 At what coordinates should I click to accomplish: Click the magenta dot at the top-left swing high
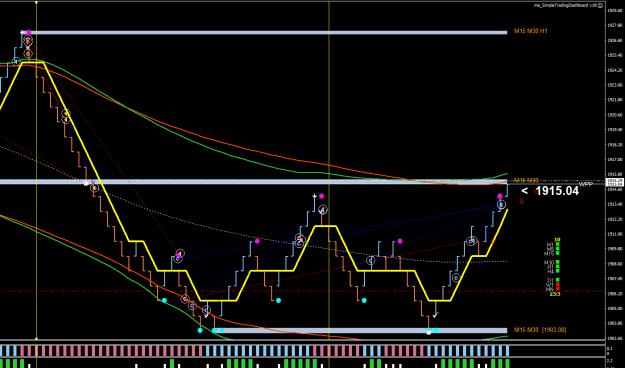point(29,32)
